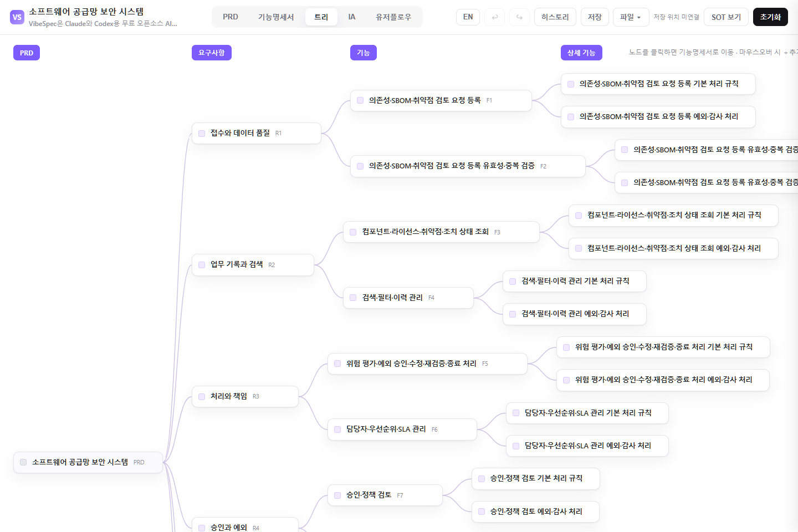Viewport: 798px width, 532px height.
Task: Select 의존성·SBOM·취약점 검토 요청 등록 예외·감사 처리 node
Action: tap(658, 117)
